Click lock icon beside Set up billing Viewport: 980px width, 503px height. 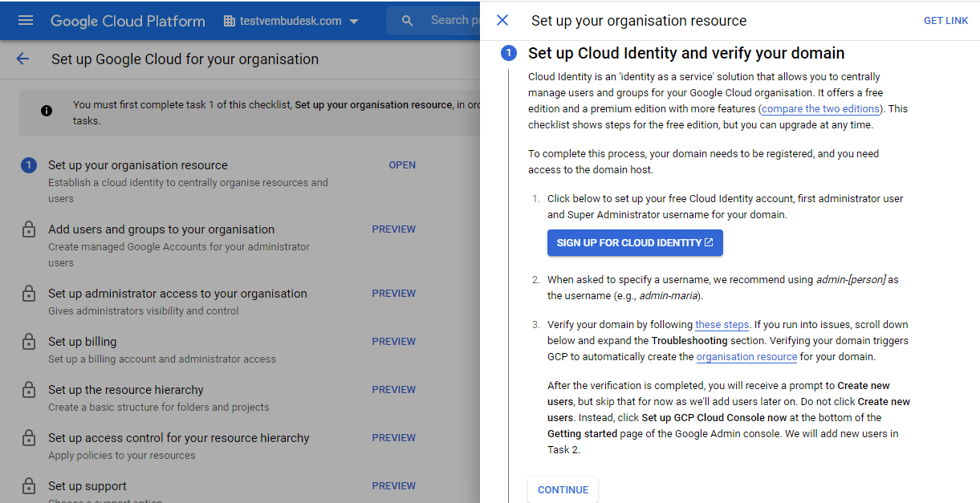(29, 343)
